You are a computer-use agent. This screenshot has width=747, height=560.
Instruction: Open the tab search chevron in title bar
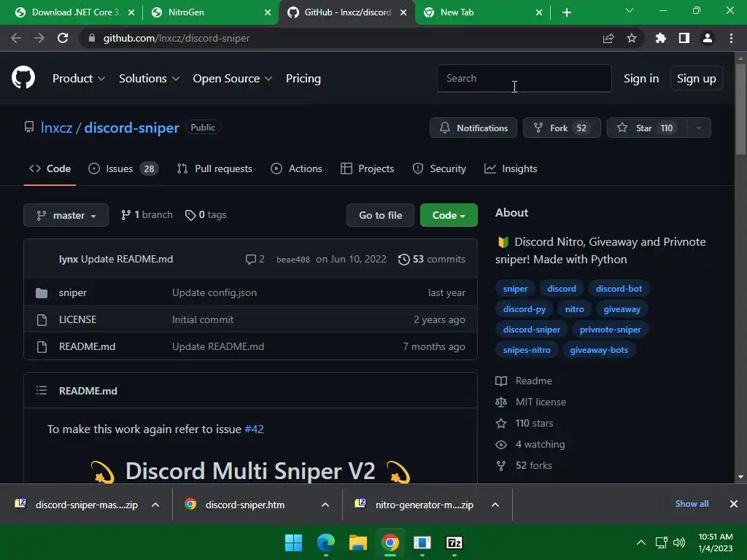(x=630, y=10)
